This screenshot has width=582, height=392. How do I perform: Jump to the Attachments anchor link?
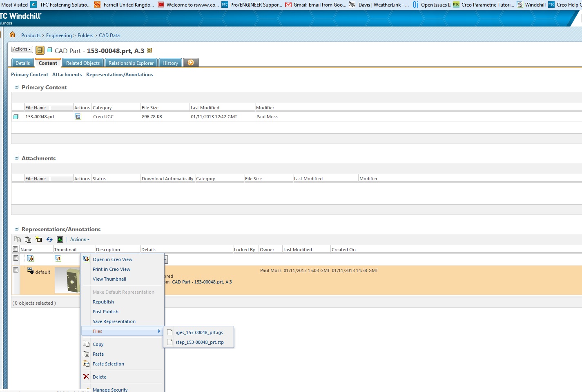click(x=67, y=75)
